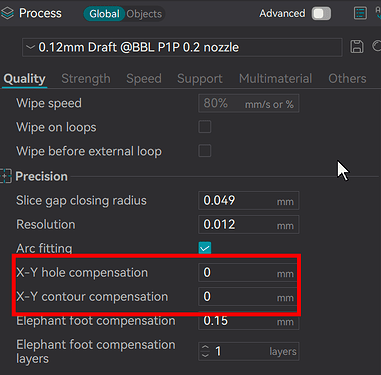Click the Precision section icon
381x375 pixels.
tap(6, 176)
